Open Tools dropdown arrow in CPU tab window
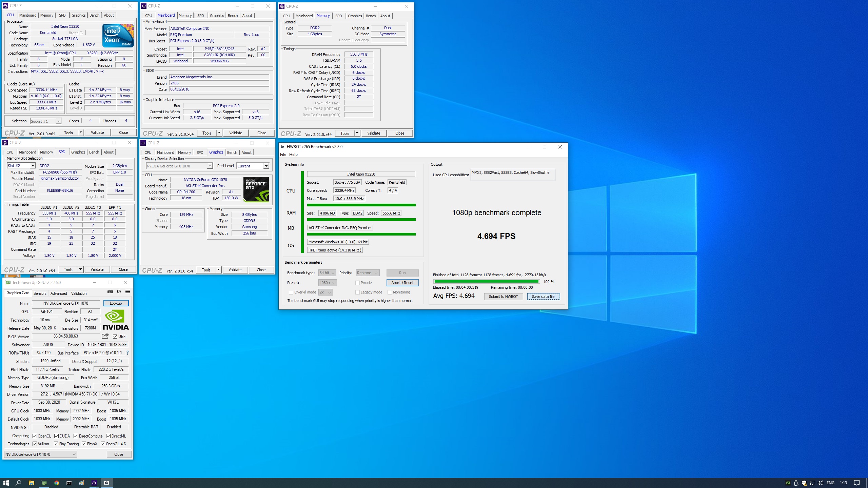868x488 pixels. tap(81, 133)
